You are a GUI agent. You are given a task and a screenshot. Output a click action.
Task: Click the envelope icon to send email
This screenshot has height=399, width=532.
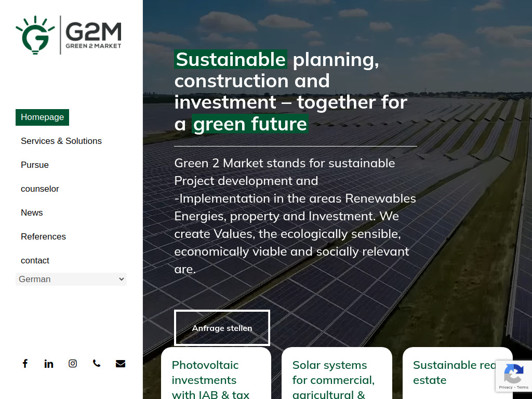click(121, 363)
